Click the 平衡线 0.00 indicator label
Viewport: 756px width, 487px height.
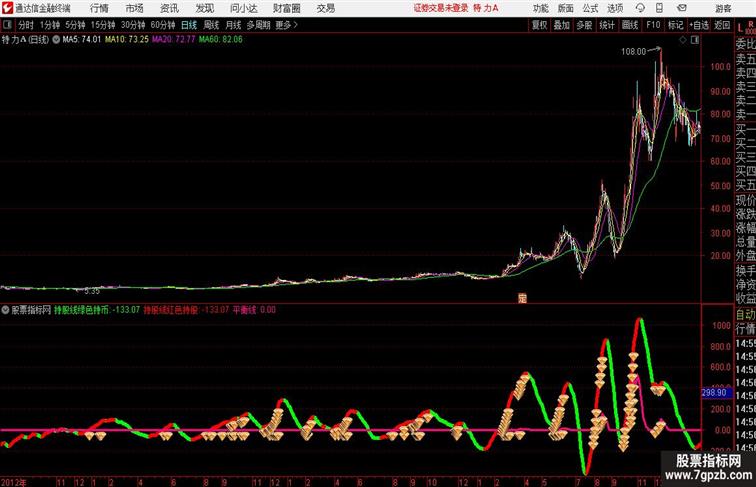[254, 310]
